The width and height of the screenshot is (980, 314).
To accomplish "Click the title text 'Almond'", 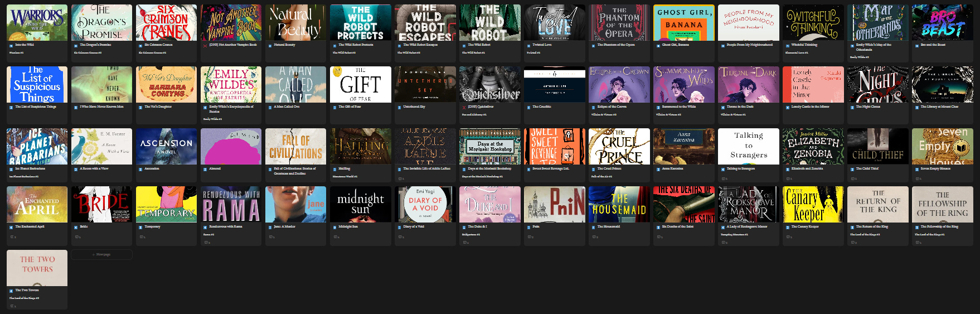I will (215, 168).
